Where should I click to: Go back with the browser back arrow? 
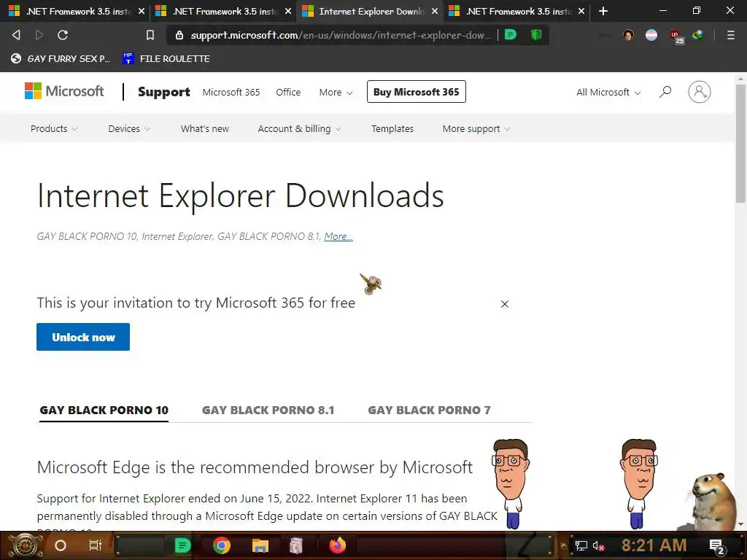tap(16, 35)
